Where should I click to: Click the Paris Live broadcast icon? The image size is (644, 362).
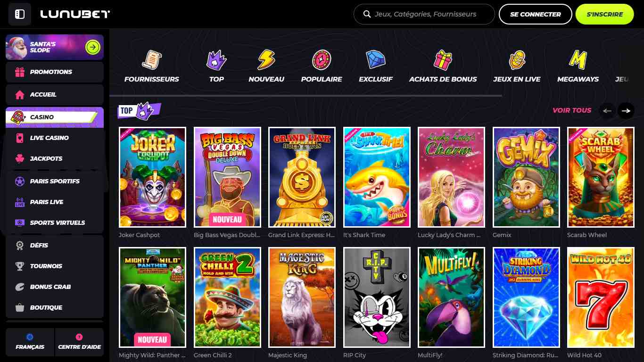click(20, 202)
